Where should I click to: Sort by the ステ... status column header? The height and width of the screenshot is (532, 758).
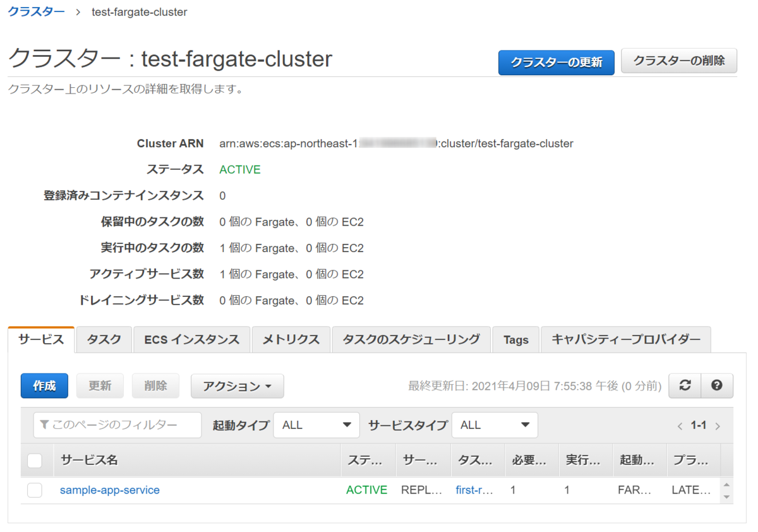coord(368,461)
